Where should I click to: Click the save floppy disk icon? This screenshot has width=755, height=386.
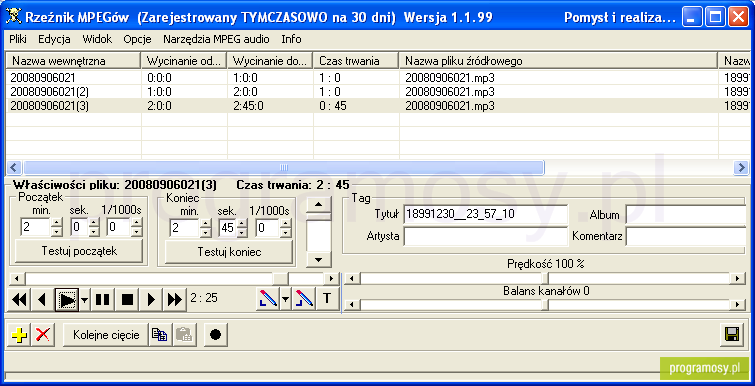click(732, 335)
